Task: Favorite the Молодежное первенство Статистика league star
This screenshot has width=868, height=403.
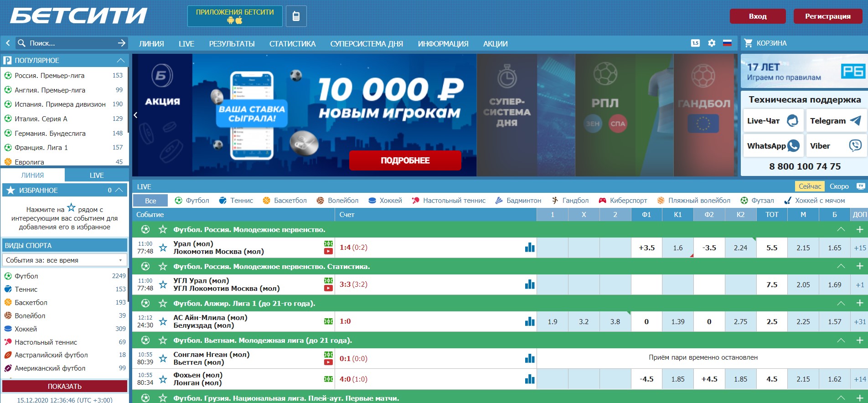Action: click(x=162, y=266)
